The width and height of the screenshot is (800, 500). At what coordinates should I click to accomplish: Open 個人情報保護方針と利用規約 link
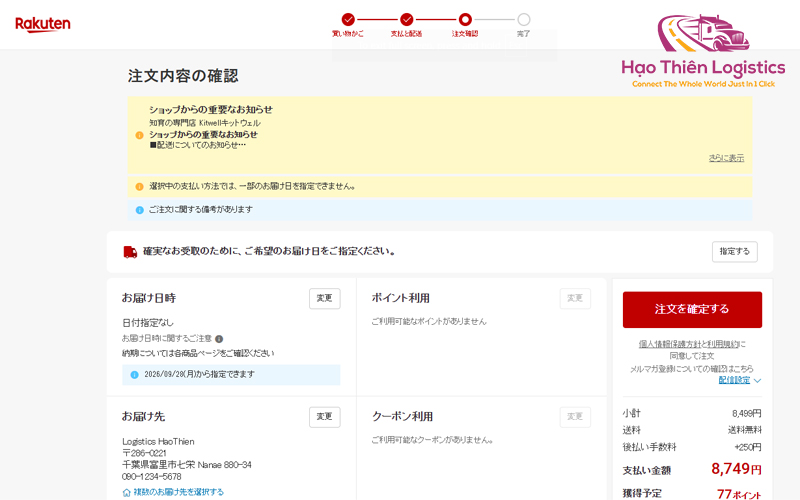click(x=688, y=344)
